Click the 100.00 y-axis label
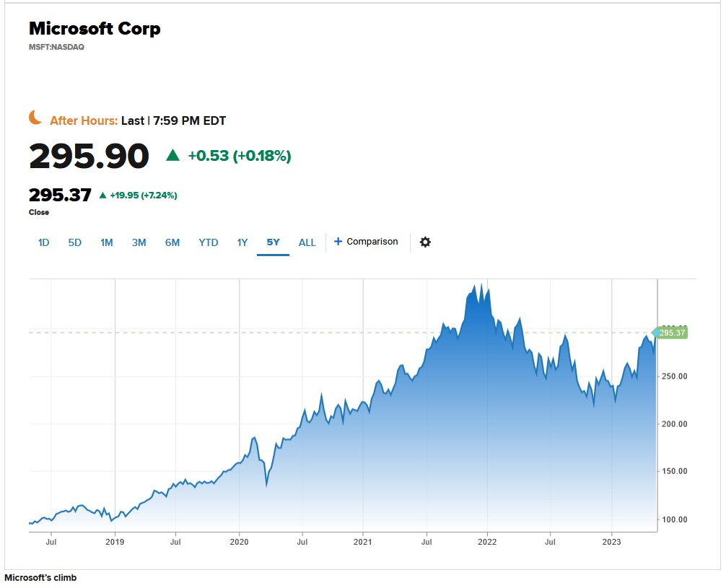Viewport: 726px width, 588px height. tap(675, 519)
